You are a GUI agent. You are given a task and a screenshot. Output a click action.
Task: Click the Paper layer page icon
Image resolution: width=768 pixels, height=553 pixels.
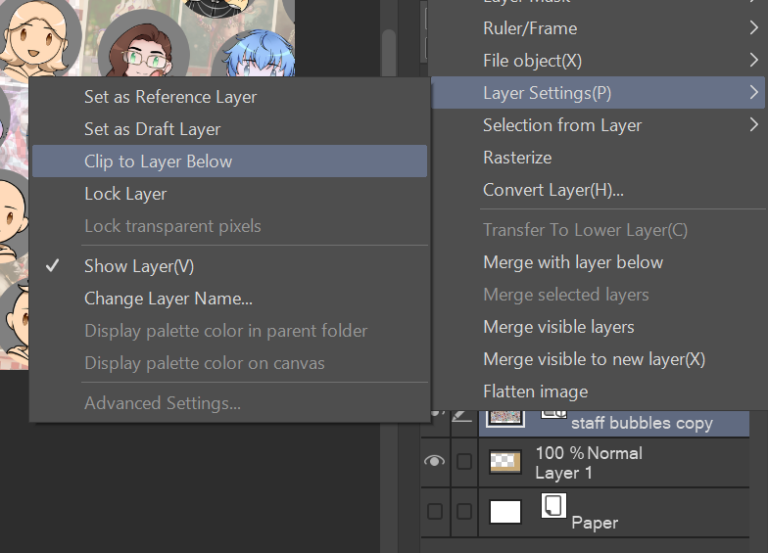click(553, 505)
